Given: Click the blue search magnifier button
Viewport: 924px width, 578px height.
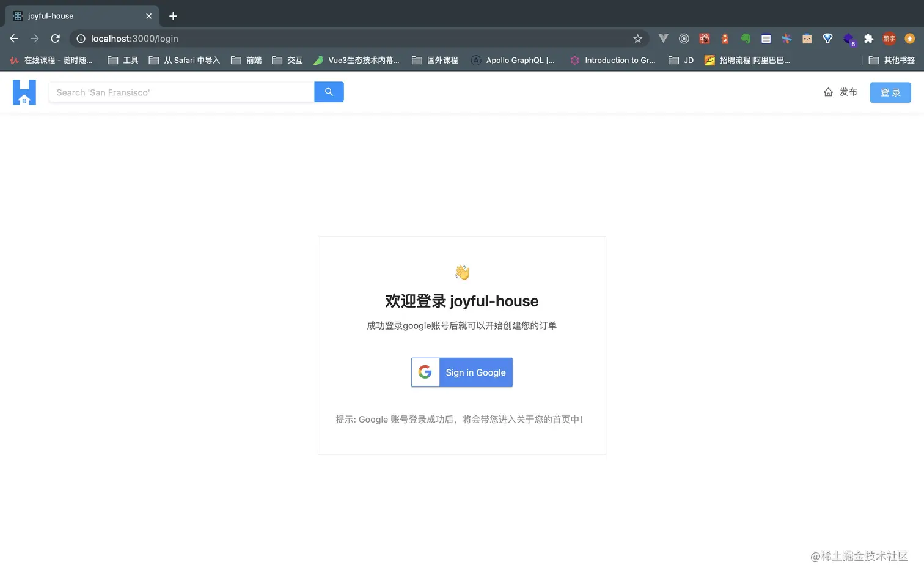Looking at the screenshot, I should click(329, 92).
